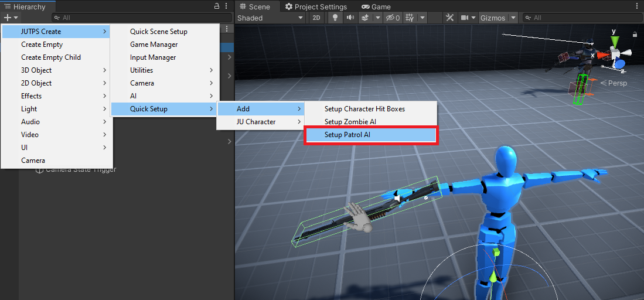Select Game Manager entry
The width and height of the screenshot is (644, 300).
pyautogui.click(x=164, y=45)
